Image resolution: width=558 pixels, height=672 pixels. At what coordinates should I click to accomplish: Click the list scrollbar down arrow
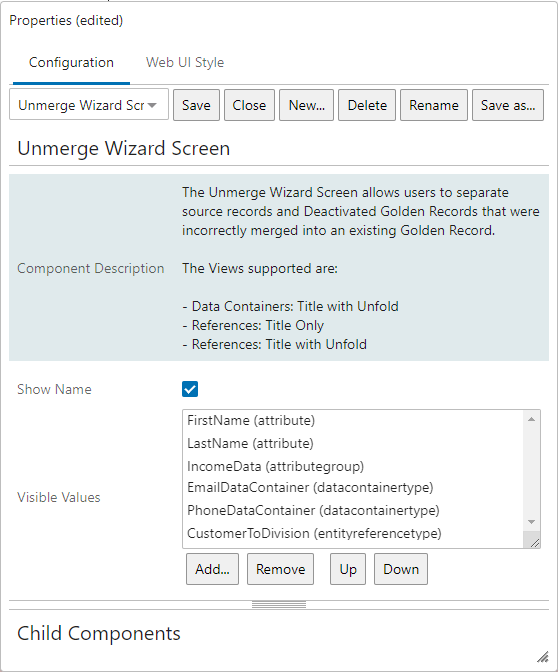point(531,522)
